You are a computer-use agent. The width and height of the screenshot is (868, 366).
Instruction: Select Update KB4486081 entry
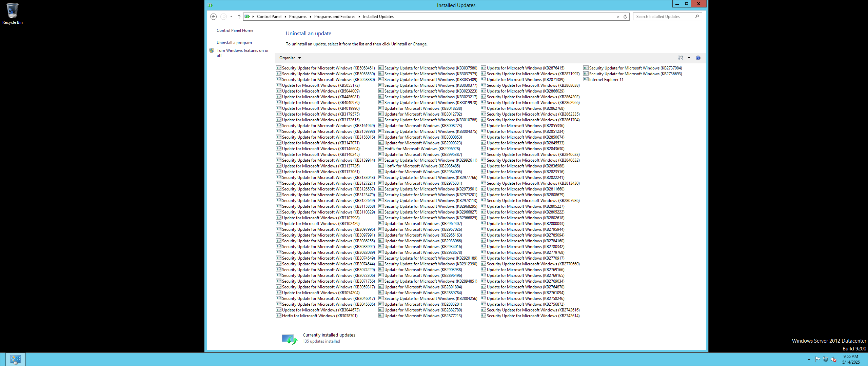318,97
